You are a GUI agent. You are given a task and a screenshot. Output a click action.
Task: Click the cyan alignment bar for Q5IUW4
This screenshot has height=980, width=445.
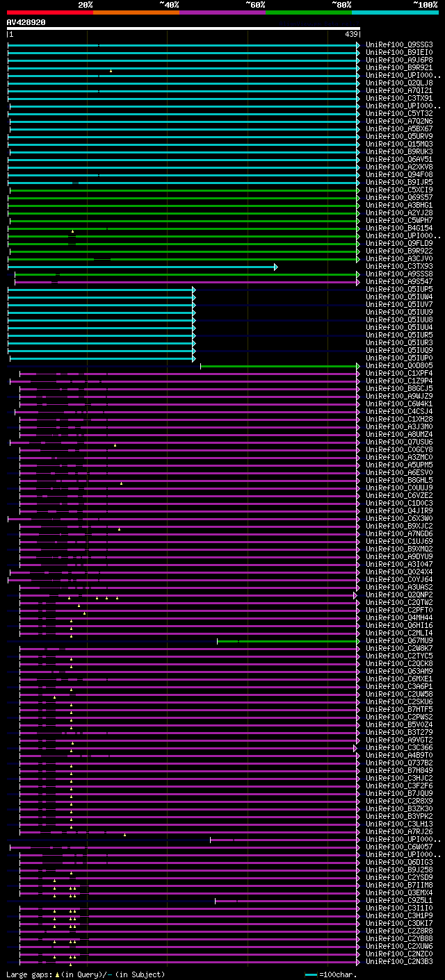point(102,297)
